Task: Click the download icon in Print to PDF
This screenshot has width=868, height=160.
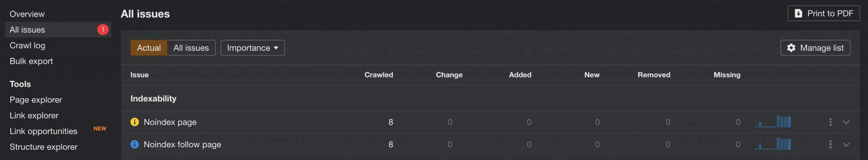Action: point(798,14)
